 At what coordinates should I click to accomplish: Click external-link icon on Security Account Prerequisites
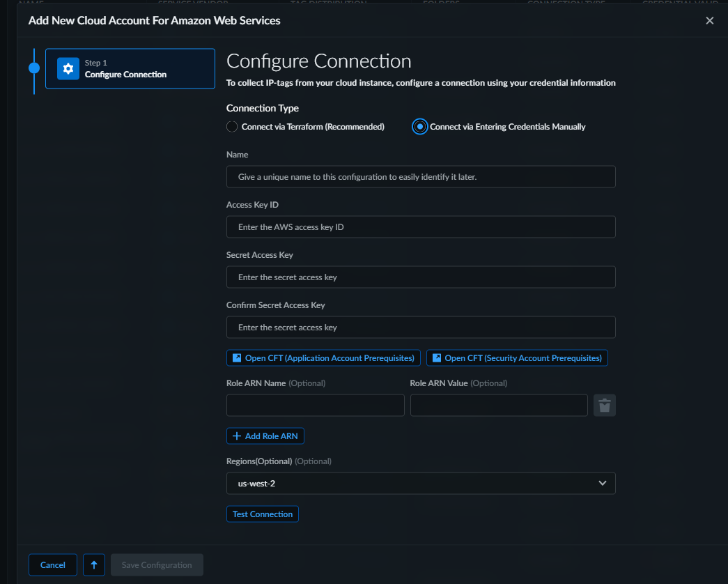pyautogui.click(x=437, y=358)
